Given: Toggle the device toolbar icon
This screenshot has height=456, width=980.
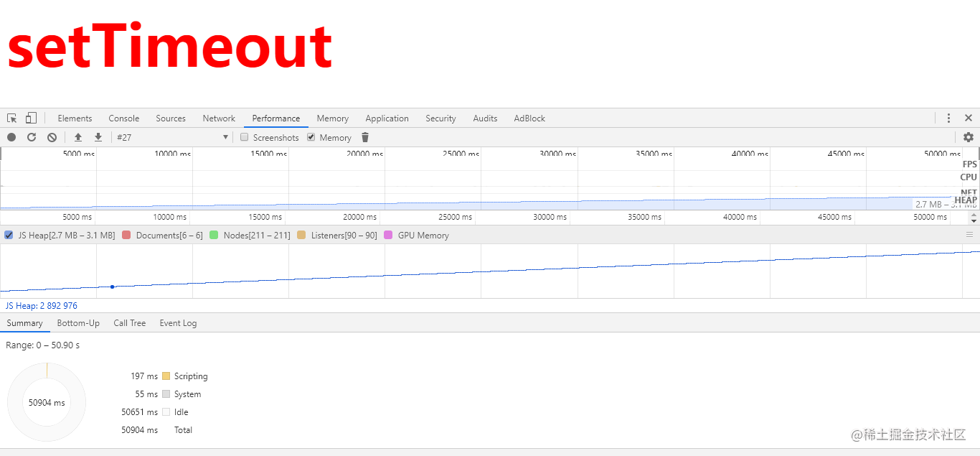Looking at the screenshot, I should [31, 118].
